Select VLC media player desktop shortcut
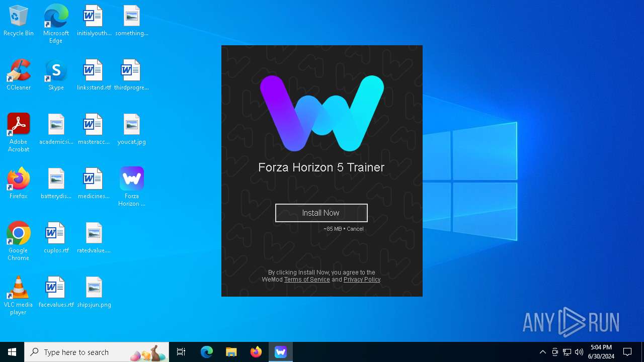Image resolution: width=644 pixels, height=362 pixels. pos(19,296)
